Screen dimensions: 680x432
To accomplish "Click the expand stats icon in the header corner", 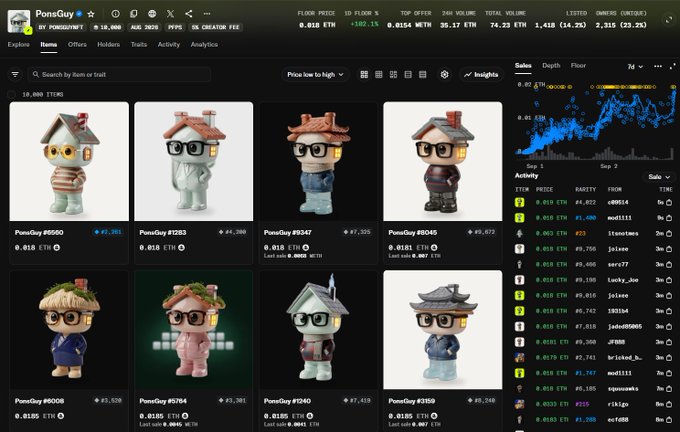I will (x=669, y=20).
